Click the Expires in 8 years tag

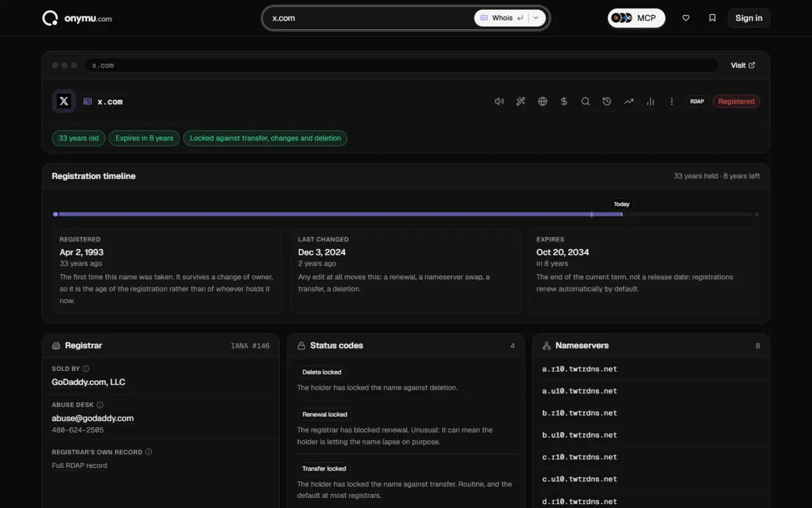(x=144, y=138)
